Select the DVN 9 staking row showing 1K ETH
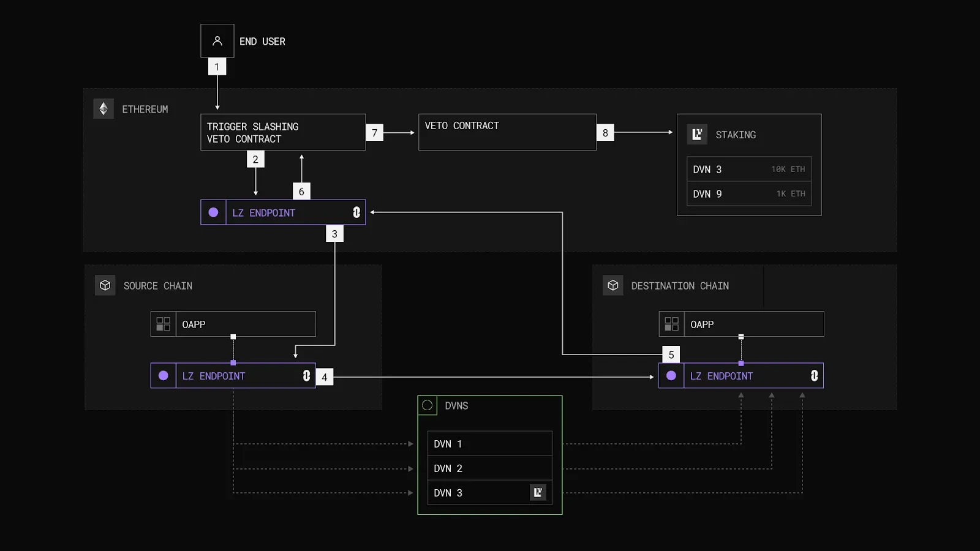The width and height of the screenshot is (980, 551). (748, 193)
